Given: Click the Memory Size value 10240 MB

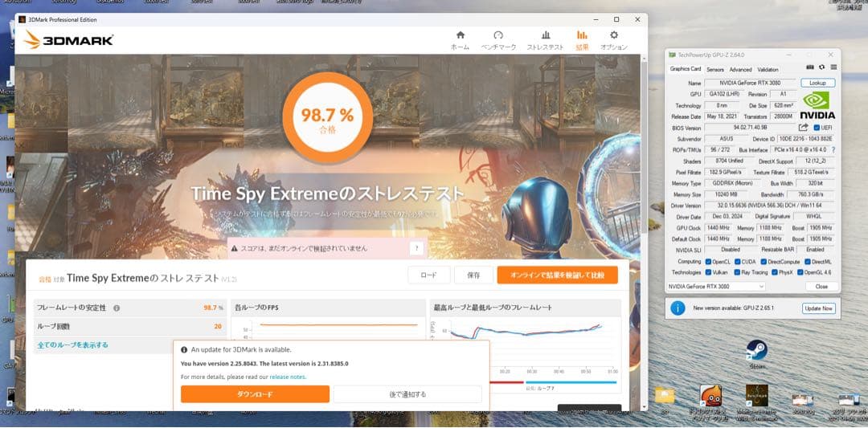Looking at the screenshot, I should 726,194.
